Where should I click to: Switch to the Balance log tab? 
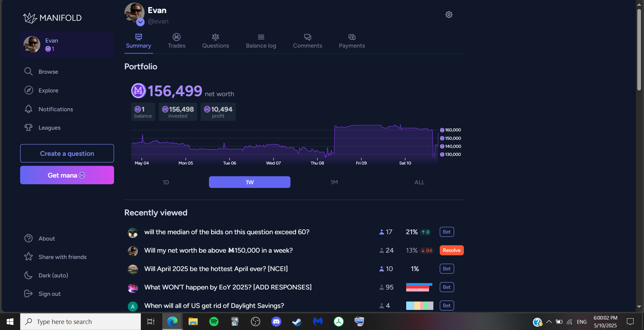click(x=261, y=41)
